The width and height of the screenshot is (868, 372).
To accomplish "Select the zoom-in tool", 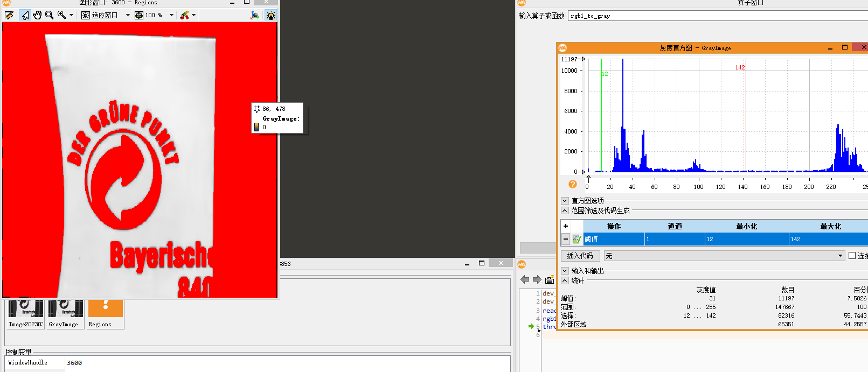I will pyautogui.click(x=62, y=15).
